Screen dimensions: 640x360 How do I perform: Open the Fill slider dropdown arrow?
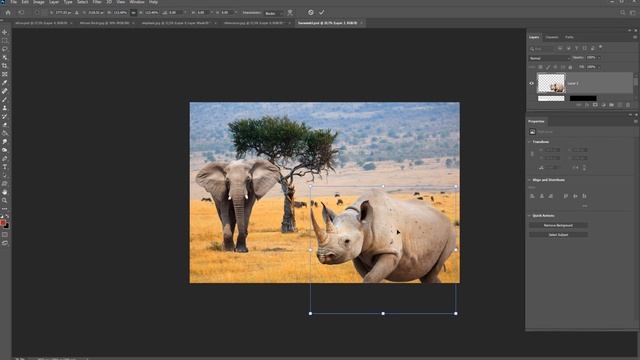[599, 67]
